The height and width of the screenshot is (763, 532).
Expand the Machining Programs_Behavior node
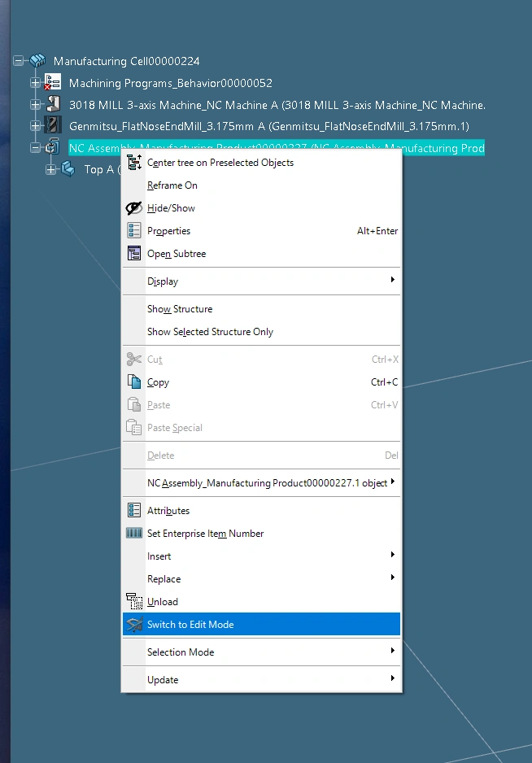tap(35, 83)
